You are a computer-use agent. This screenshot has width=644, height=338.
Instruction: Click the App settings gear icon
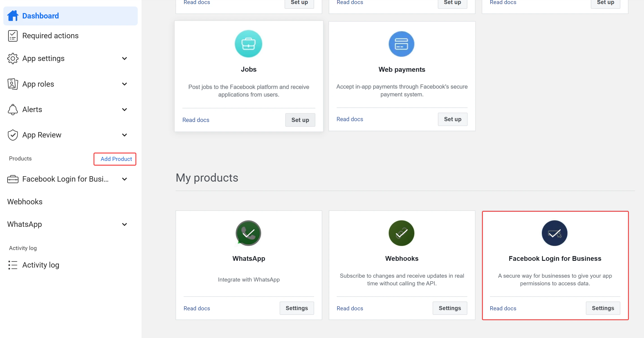(x=13, y=59)
